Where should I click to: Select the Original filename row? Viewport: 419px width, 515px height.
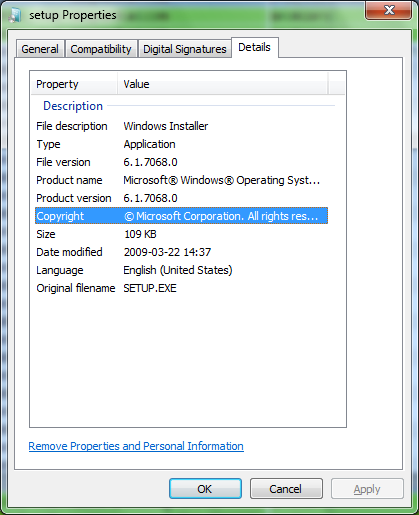point(181,288)
